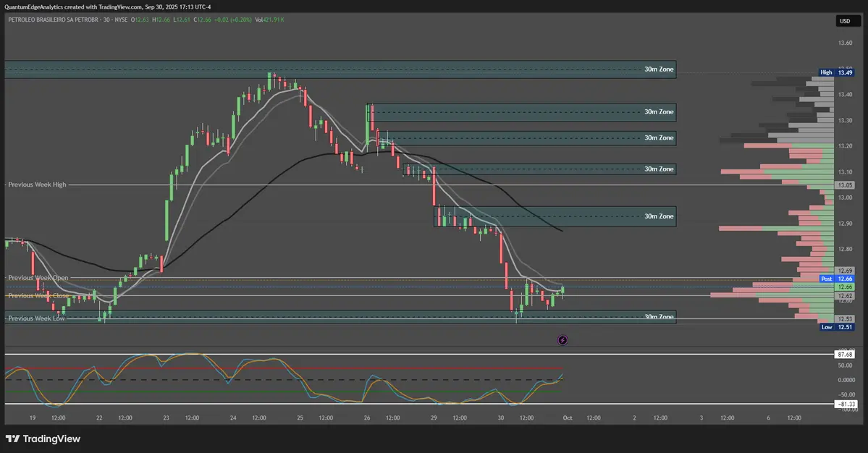Image resolution: width=868 pixels, height=453 pixels.
Task: Click the TradingView logo at the bottom
Action: pos(43,439)
